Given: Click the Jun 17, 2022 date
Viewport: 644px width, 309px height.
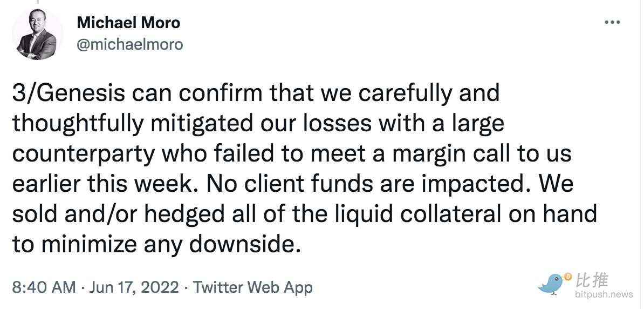Looking at the screenshot, I should click(133, 287).
